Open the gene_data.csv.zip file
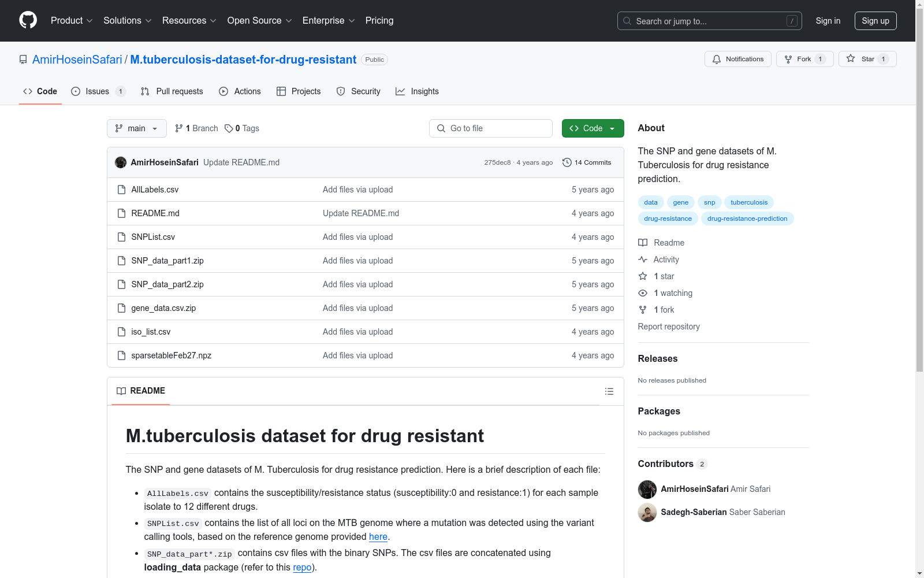This screenshot has height=578, width=924. (163, 308)
